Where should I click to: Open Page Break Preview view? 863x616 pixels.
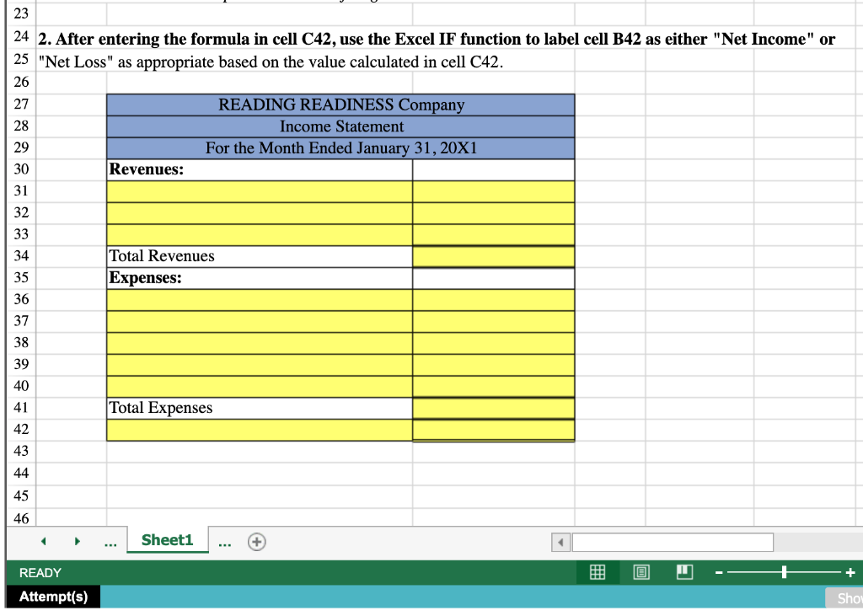(x=683, y=572)
